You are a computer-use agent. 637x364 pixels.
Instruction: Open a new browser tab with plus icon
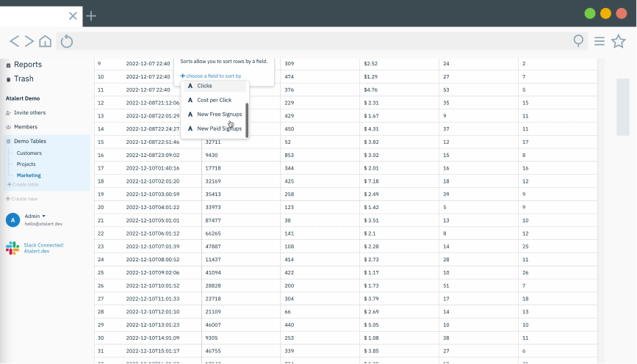click(91, 16)
